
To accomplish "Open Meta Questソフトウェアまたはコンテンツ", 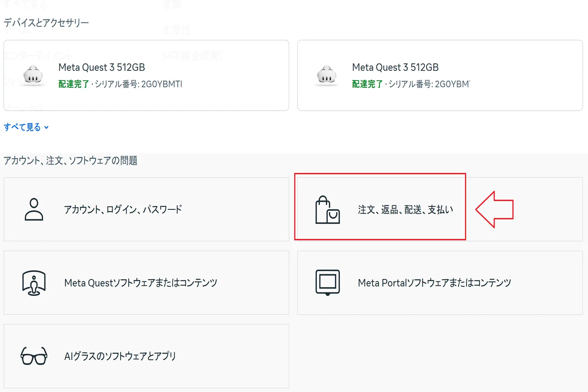I will point(146,283).
